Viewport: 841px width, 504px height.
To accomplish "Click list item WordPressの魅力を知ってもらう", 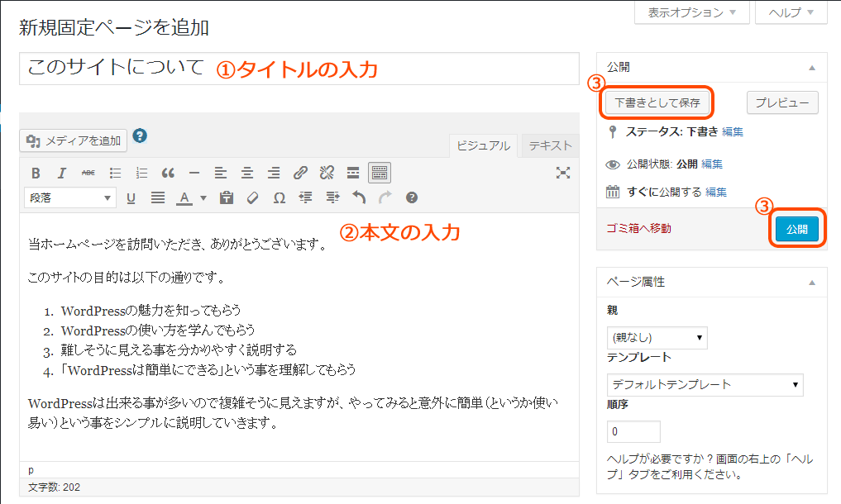I will pos(151,311).
